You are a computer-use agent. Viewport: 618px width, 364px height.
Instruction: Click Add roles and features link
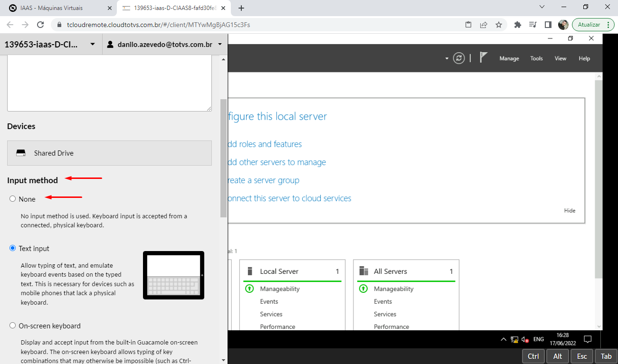pyautogui.click(x=265, y=144)
